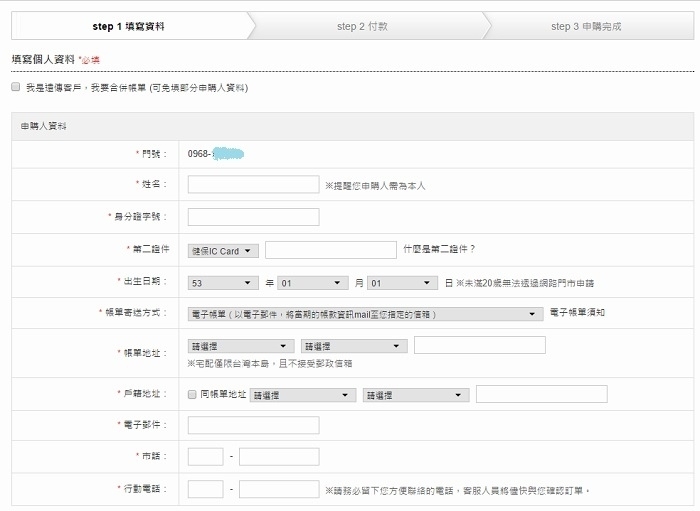
Task: Click the 市話 area code box
Action: point(205,457)
